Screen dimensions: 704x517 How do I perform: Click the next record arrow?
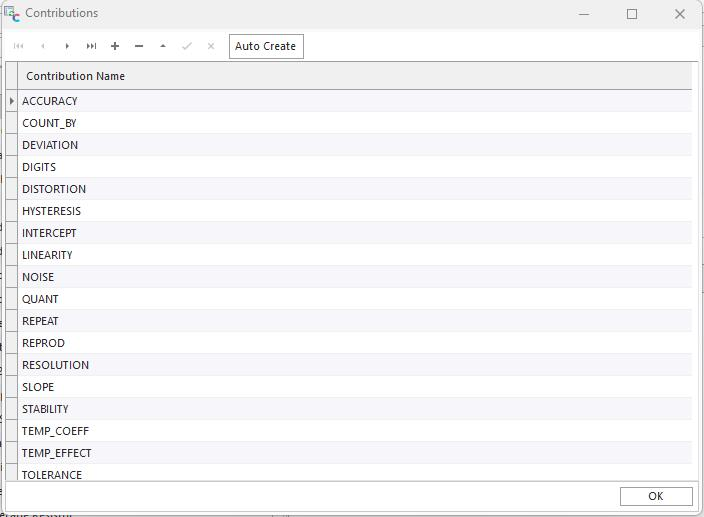click(x=67, y=46)
